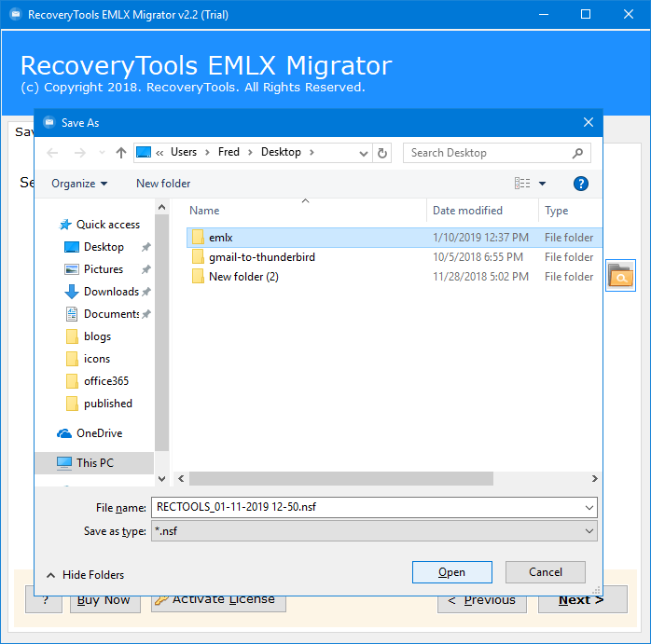The height and width of the screenshot is (644, 651).
Task: Open Help with the question mark icon
Action: (x=580, y=184)
